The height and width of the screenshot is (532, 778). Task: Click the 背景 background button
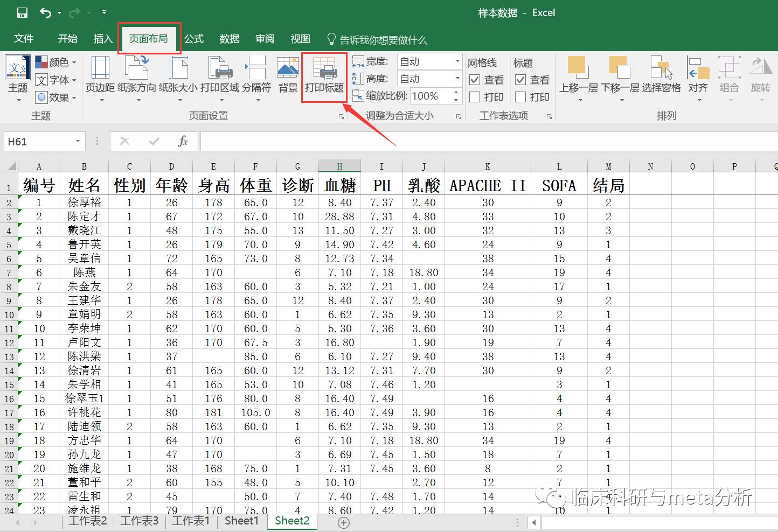(288, 75)
